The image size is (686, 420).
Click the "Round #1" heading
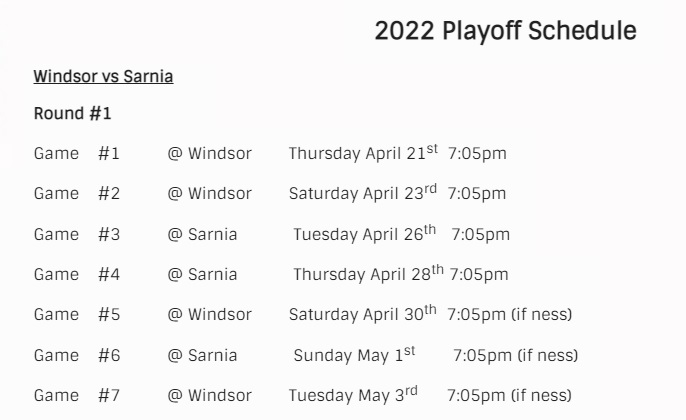click(73, 113)
